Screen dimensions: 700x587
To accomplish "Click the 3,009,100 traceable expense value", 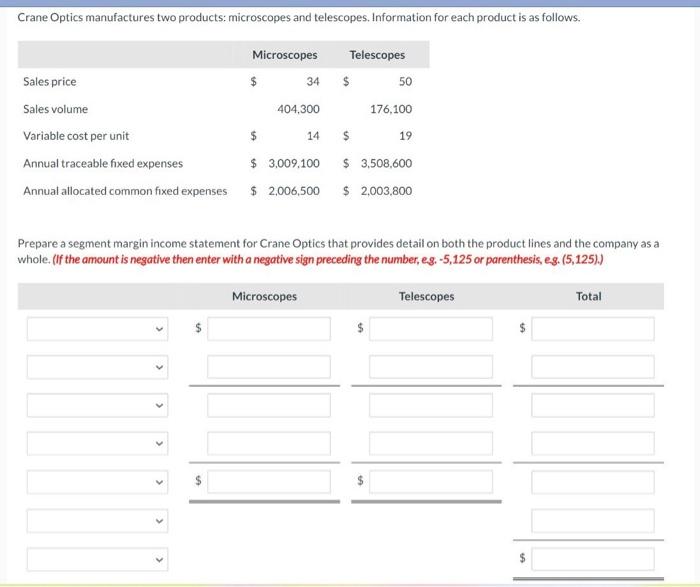I will [x=294, y=163].
